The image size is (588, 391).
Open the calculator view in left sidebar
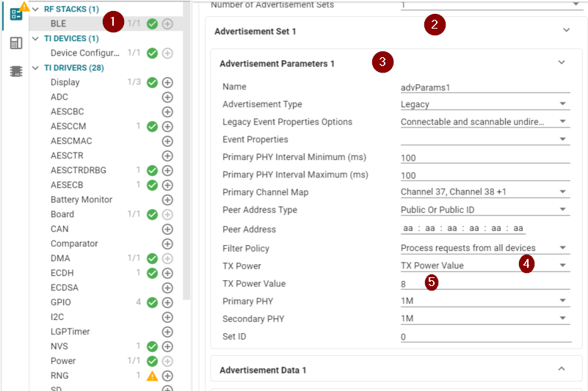(15, 43)
